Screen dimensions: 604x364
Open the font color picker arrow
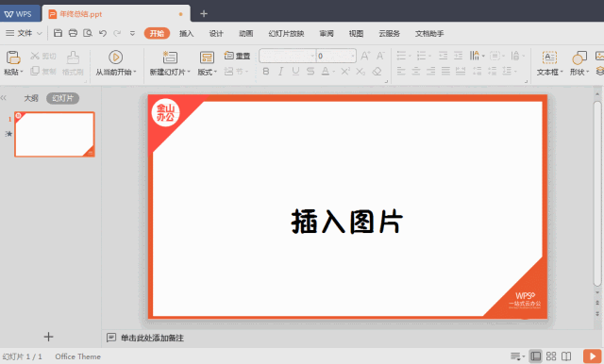[x=333, y=72]
